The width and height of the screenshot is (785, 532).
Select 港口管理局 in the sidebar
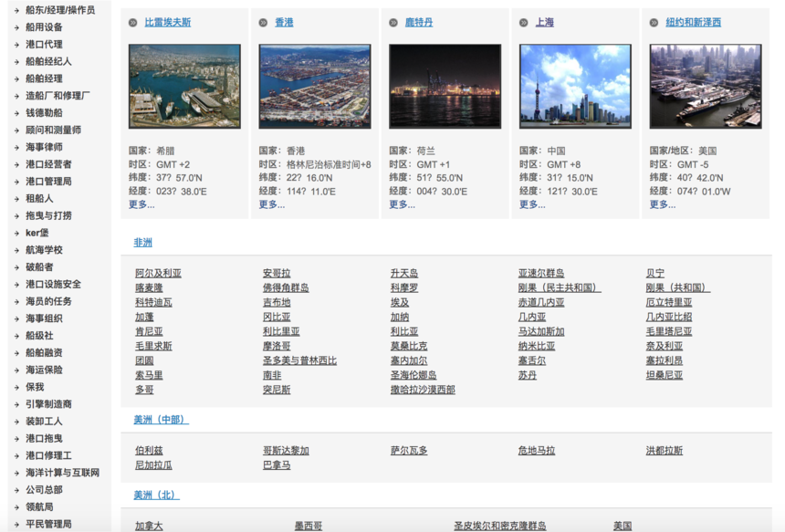click(48, 182)
